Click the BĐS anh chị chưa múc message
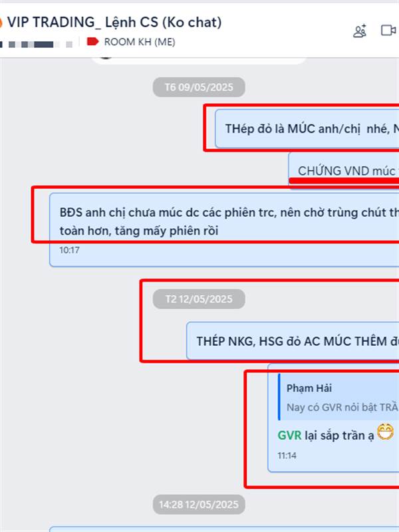Image resolution: width=399 pixels, height=532 pixels. pyautogui.click(x=224, y=229)
